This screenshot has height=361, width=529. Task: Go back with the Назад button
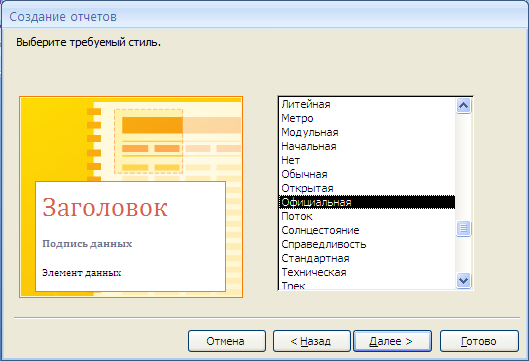click(x=311, y=341)
